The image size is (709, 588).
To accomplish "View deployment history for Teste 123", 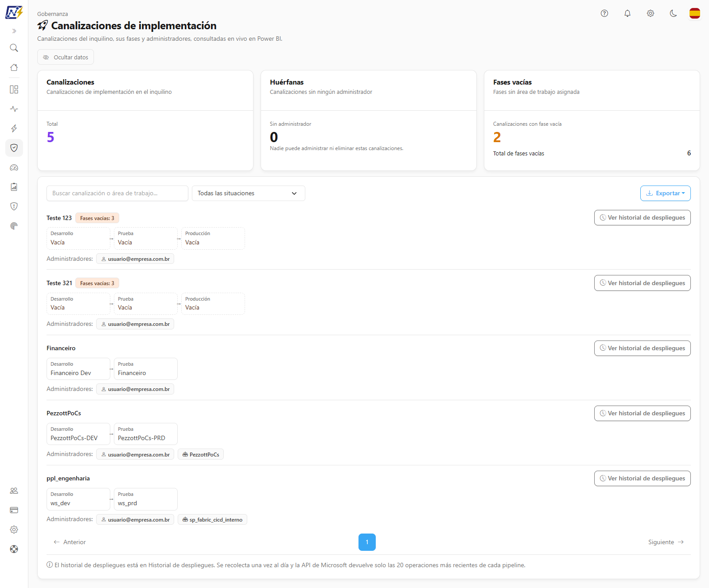I will pos(643,218).
